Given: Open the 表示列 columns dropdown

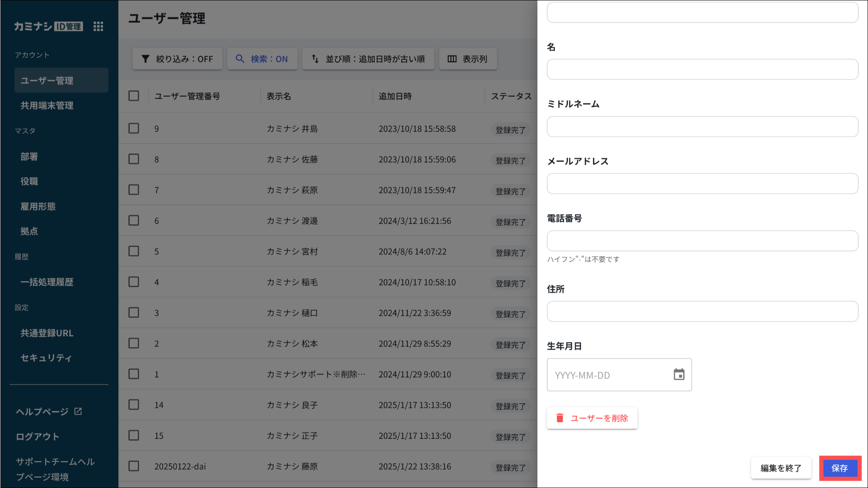Looking at the screenshot, I should tap(474, 59).
